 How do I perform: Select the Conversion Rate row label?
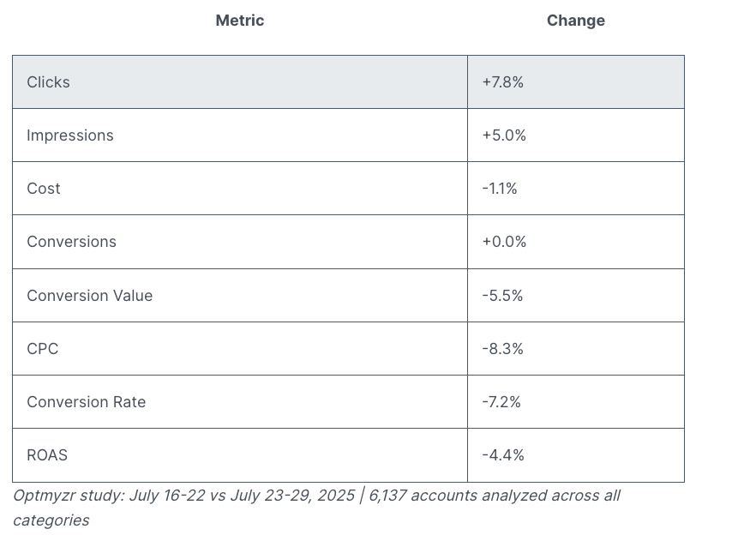[87, 402]
